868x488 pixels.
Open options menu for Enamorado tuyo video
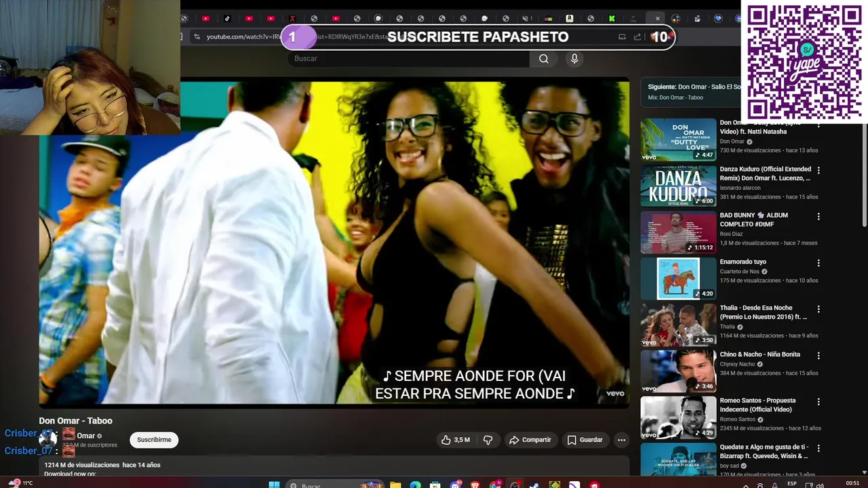click(818, 263)
